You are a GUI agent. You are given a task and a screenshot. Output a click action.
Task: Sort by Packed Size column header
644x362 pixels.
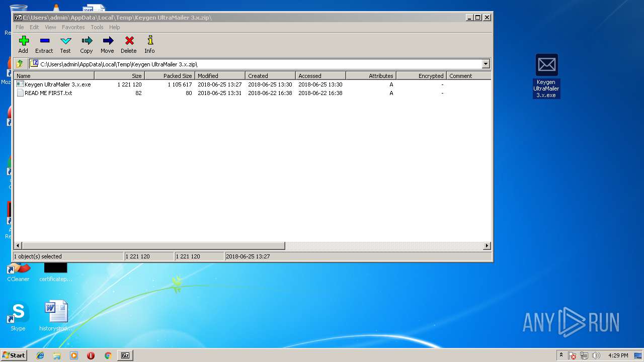coord(170,76)
